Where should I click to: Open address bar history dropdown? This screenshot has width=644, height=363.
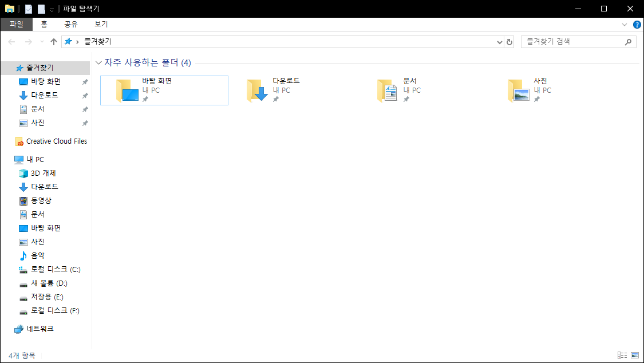pyautogui.click(x=499, y=42)
